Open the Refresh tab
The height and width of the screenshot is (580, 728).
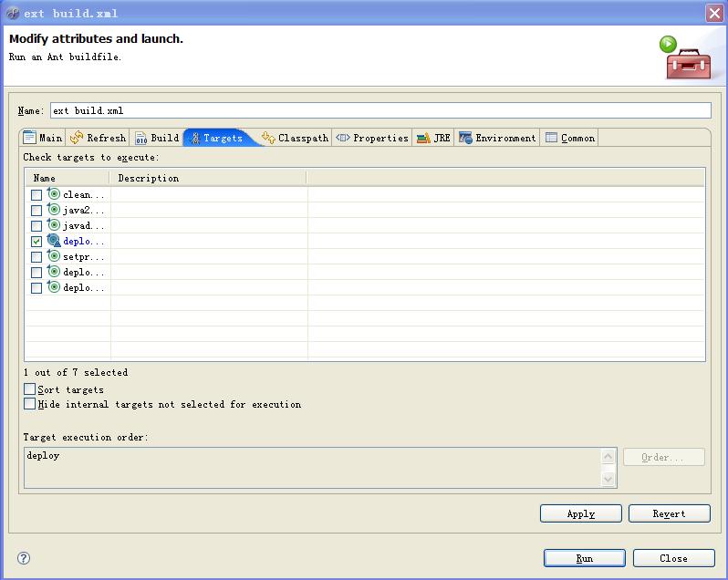98,138
